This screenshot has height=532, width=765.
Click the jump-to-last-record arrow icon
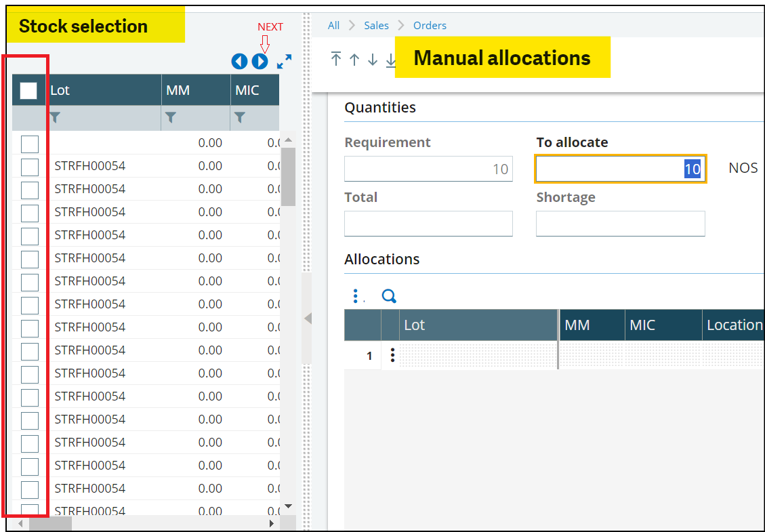pos(391,60)
